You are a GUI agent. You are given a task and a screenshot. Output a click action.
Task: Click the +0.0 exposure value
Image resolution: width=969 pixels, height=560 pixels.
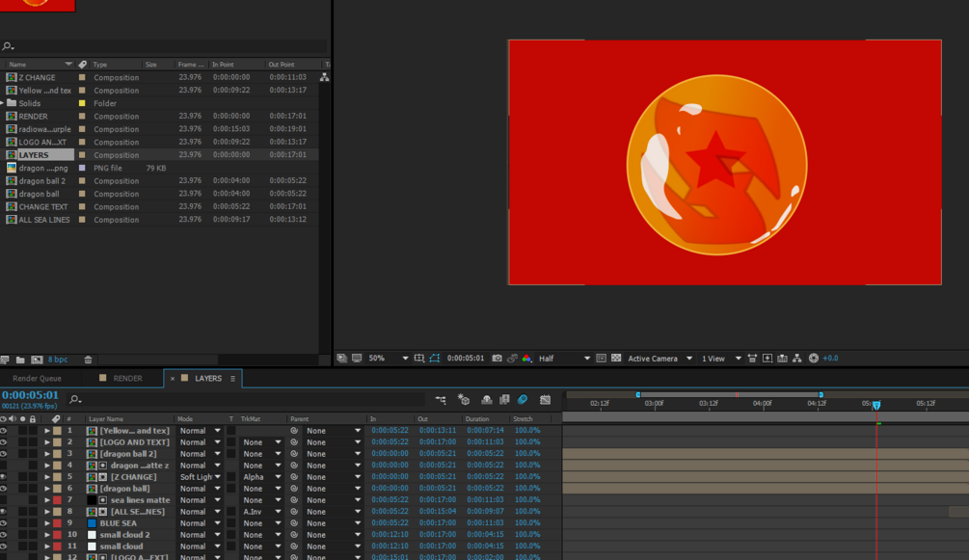pos(830,359)
